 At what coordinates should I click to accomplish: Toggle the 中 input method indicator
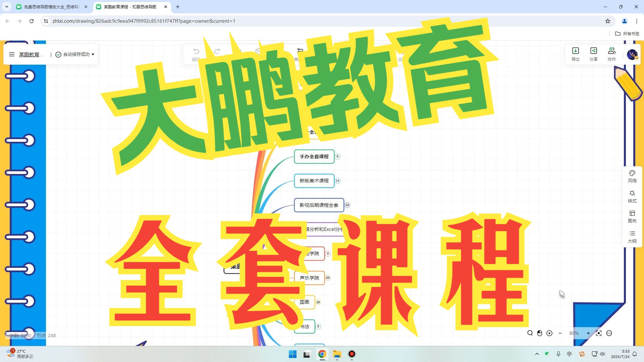570,354
